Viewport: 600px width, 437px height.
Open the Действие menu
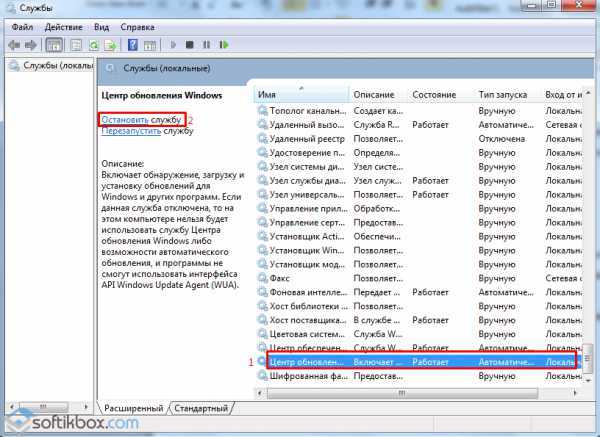click(x=64, y=27)
